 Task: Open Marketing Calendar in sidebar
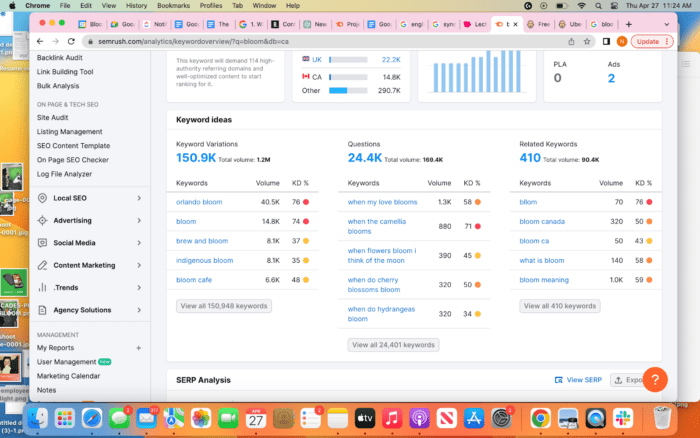pos(68,376)
